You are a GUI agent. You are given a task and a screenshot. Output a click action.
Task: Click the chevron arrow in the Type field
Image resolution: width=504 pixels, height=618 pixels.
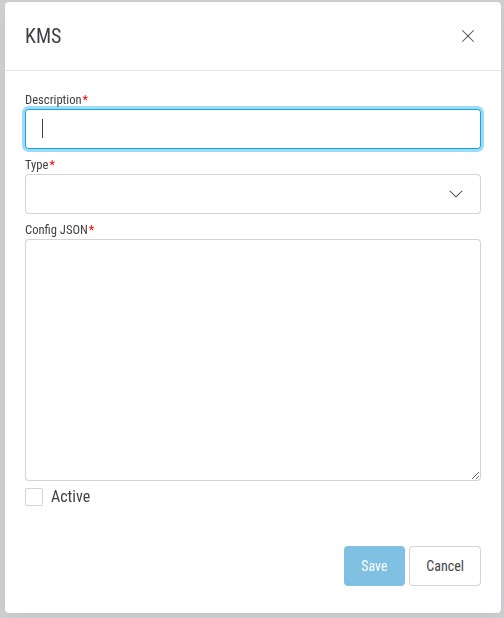(x=456, y=194)
